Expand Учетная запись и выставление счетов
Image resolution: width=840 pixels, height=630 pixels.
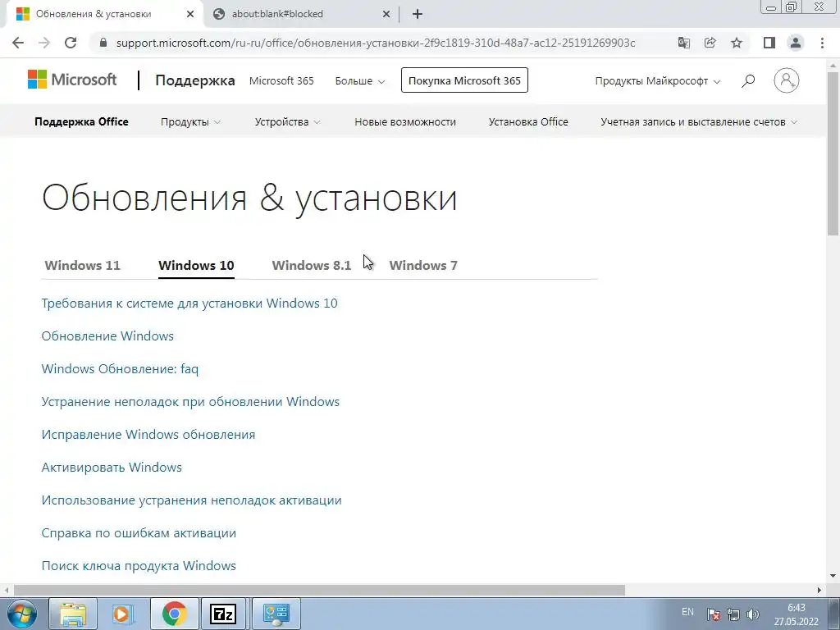point(699,121)
